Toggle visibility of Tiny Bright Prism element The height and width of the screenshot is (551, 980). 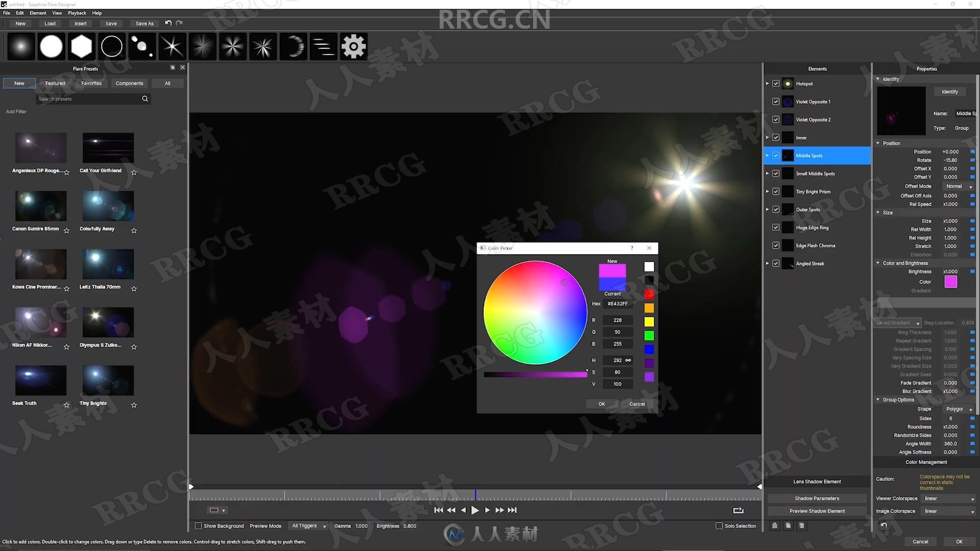click(777, 191)
